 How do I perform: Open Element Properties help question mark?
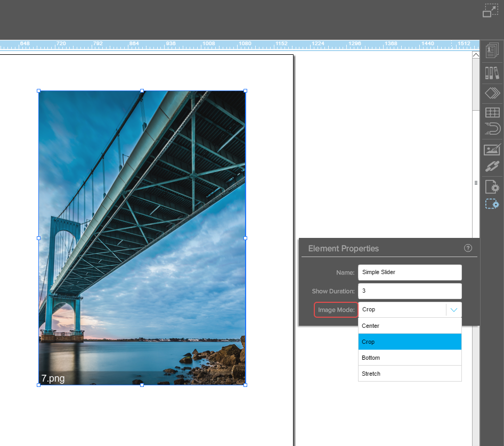click(468, 248)
